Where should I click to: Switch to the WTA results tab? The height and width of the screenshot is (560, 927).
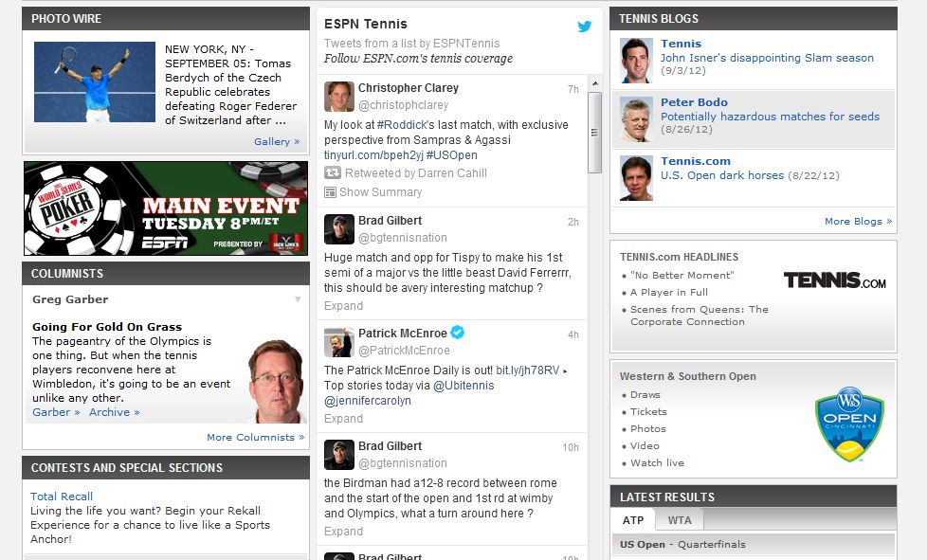[680, 520]
